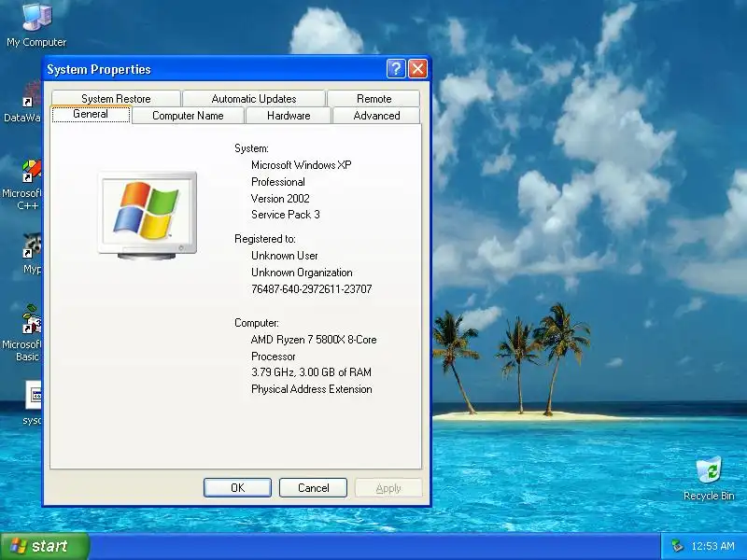Viewport: 747px width, 560px height.
Task: Switch to the Hardware tab
Action: tap(289, 116)
